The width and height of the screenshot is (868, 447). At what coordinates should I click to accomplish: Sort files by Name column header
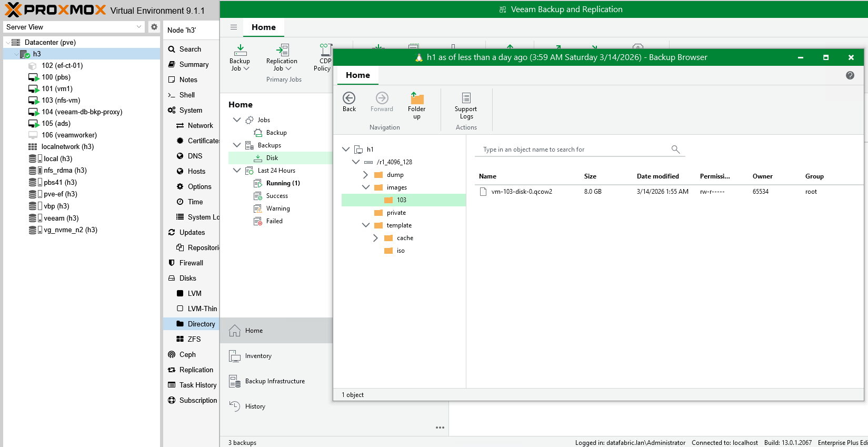coord(487,176)
